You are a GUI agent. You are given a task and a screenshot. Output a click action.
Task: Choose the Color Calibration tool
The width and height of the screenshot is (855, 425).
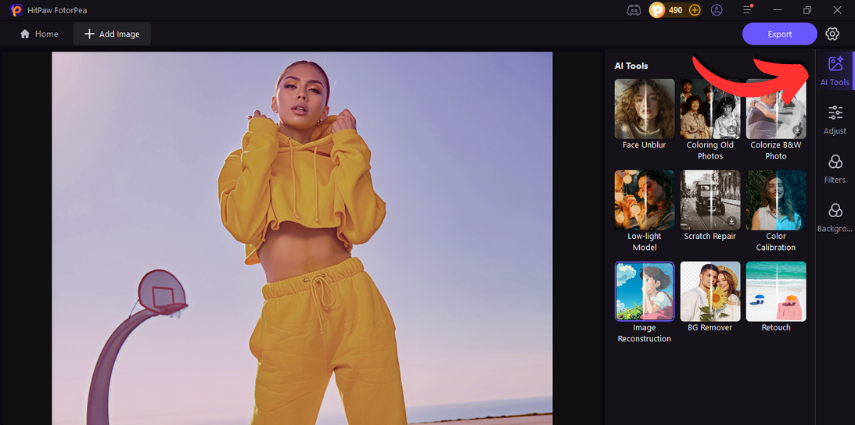(x=775, y=200)
